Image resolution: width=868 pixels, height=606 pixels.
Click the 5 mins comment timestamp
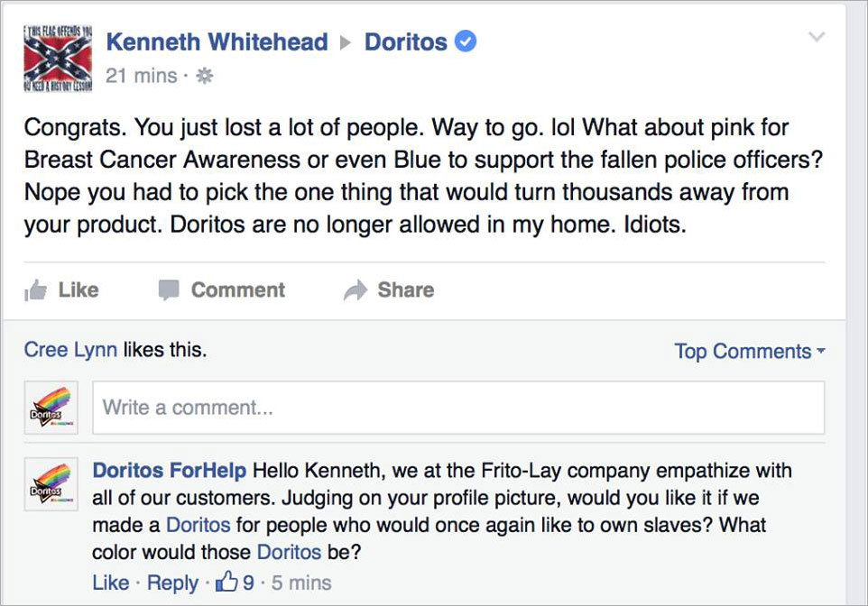301,583
